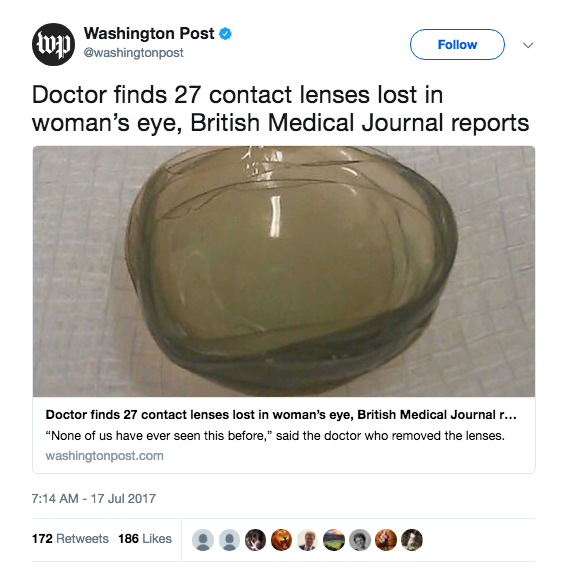
Task: Click the Washington Post WP logo avatar
Action: pyautogui.click(x=53, y=44)
